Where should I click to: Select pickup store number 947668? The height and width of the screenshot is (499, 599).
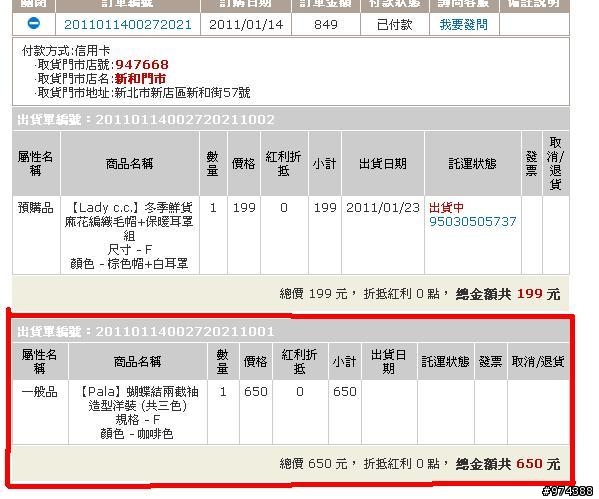point(142,65)
